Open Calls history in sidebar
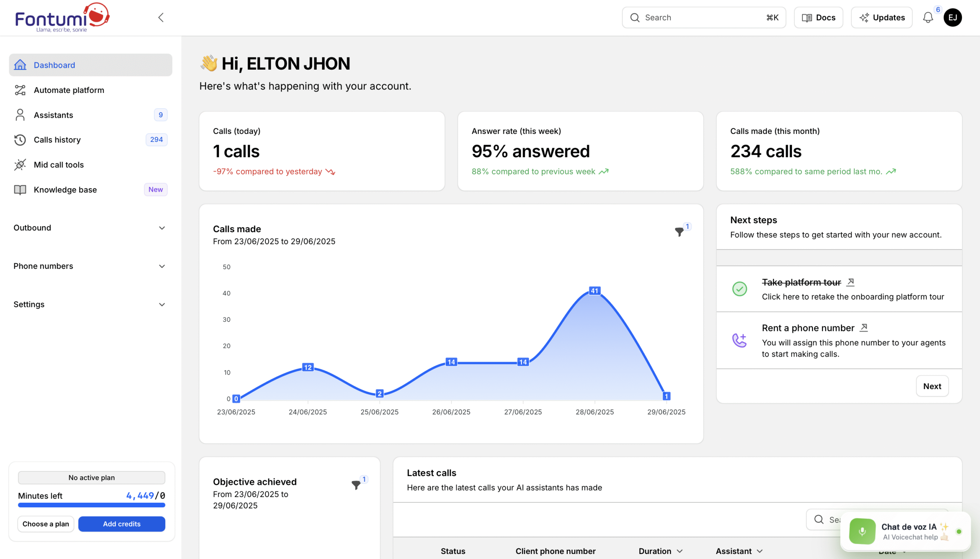980x559 pixels. coord(57,140)
